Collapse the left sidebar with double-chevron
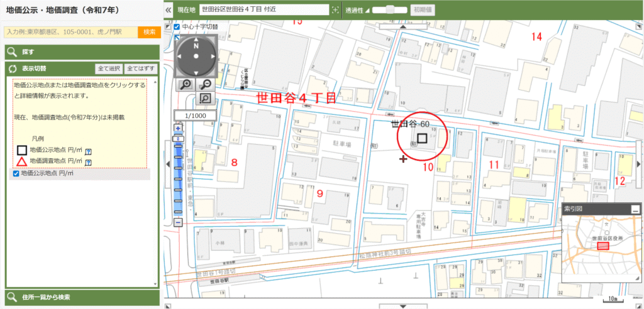644x309 pixels. [x=168, y=11]
